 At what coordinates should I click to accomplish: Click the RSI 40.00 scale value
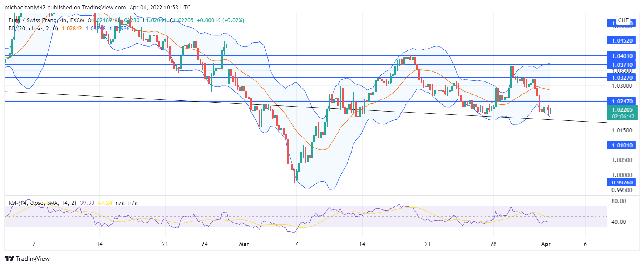[619, 222]
